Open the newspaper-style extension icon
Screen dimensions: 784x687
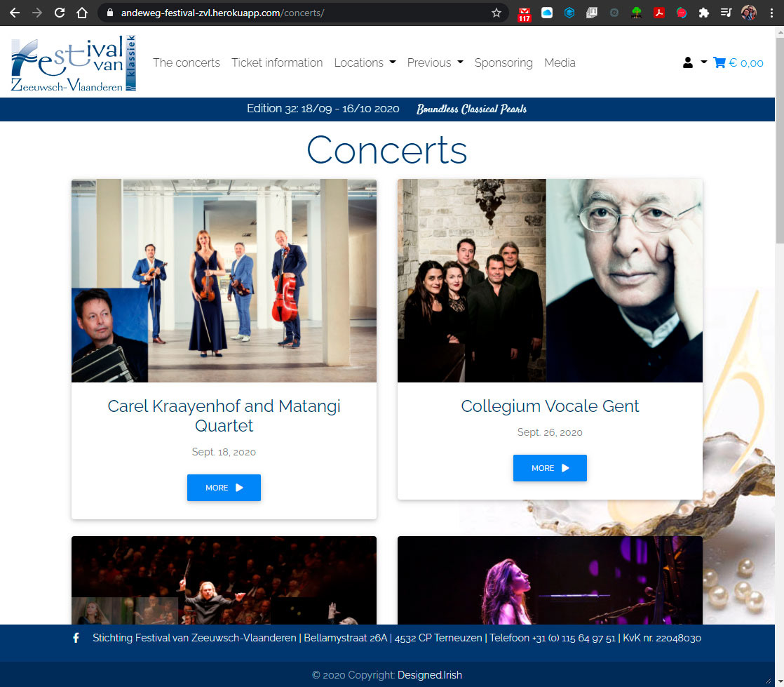point(591,13)
